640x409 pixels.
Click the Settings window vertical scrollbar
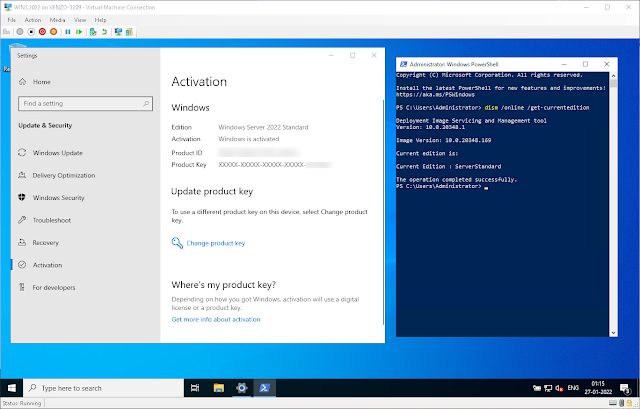point(383,212)
